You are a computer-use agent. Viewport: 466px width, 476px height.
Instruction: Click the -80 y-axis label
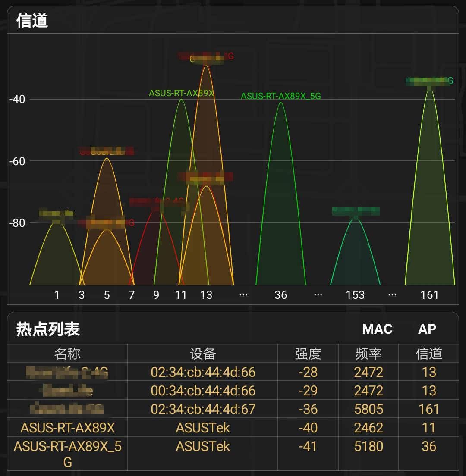coord(17,223)
